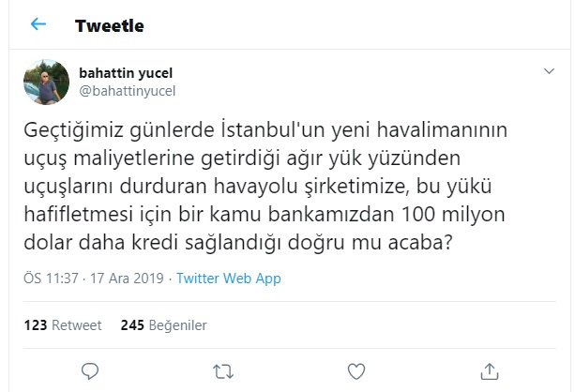View the 123 Retweet list
The width and height of the screenshot is (575, 392).
pos(63,325)
